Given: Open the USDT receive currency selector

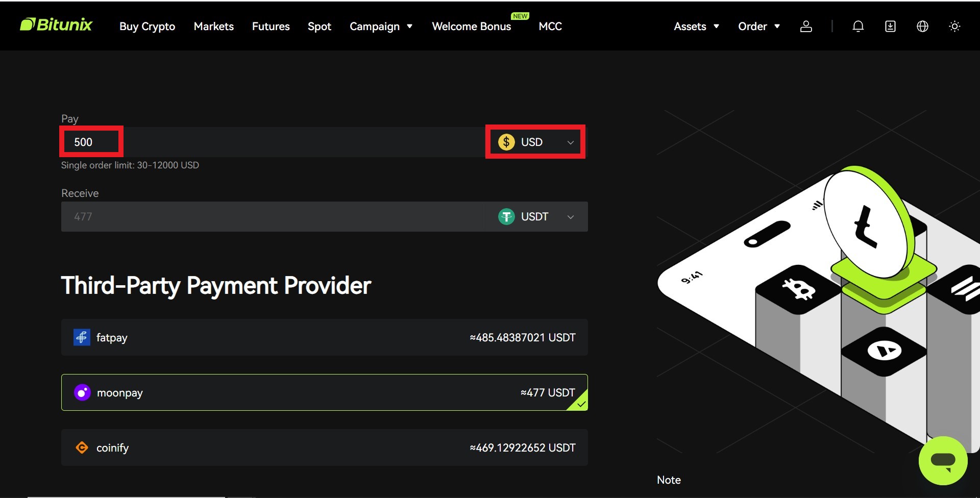Looking at the screenshot, I should [536, 217].
